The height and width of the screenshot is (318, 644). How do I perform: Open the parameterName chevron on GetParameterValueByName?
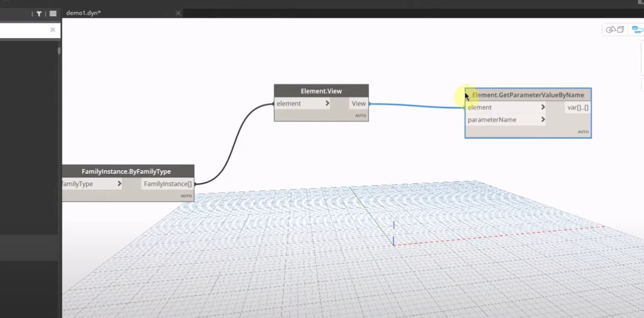tap(543, 120)
